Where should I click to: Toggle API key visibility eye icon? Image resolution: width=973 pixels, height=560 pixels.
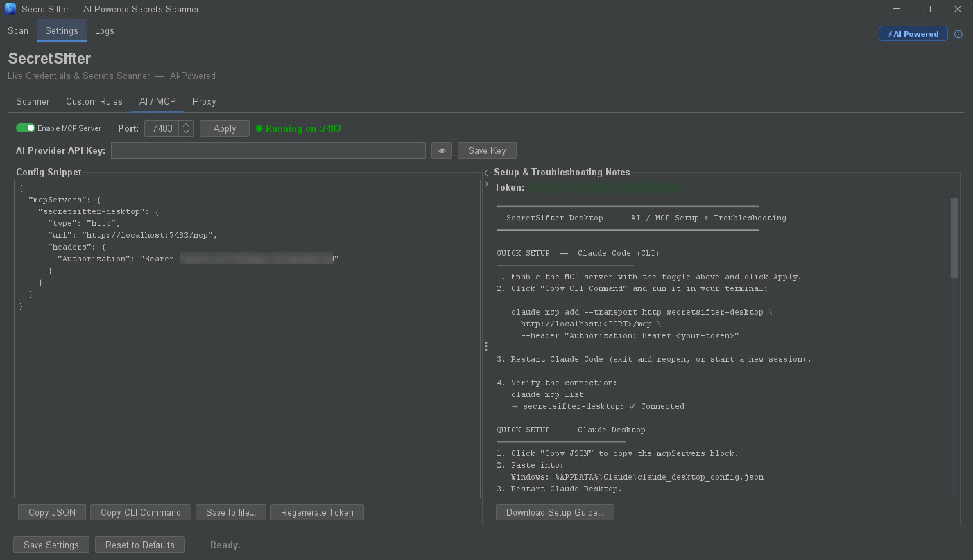(x=442, y=150)
